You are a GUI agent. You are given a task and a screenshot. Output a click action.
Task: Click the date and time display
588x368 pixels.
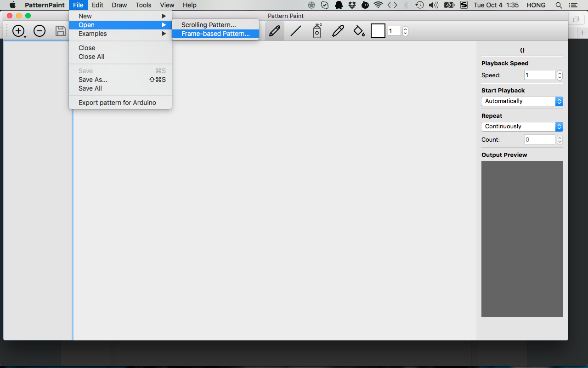496,5
